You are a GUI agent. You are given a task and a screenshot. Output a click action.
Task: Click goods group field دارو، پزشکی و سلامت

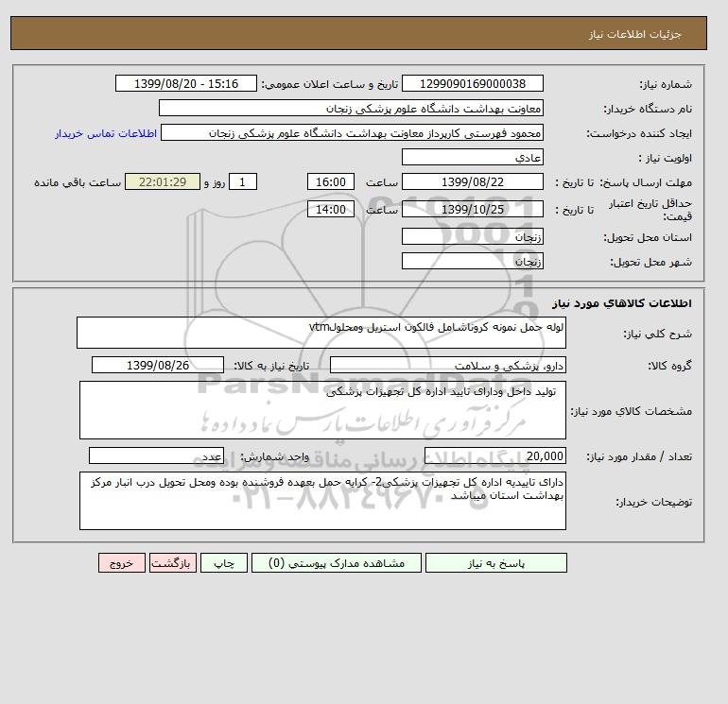pyautogui.click(x=447, y=365)
